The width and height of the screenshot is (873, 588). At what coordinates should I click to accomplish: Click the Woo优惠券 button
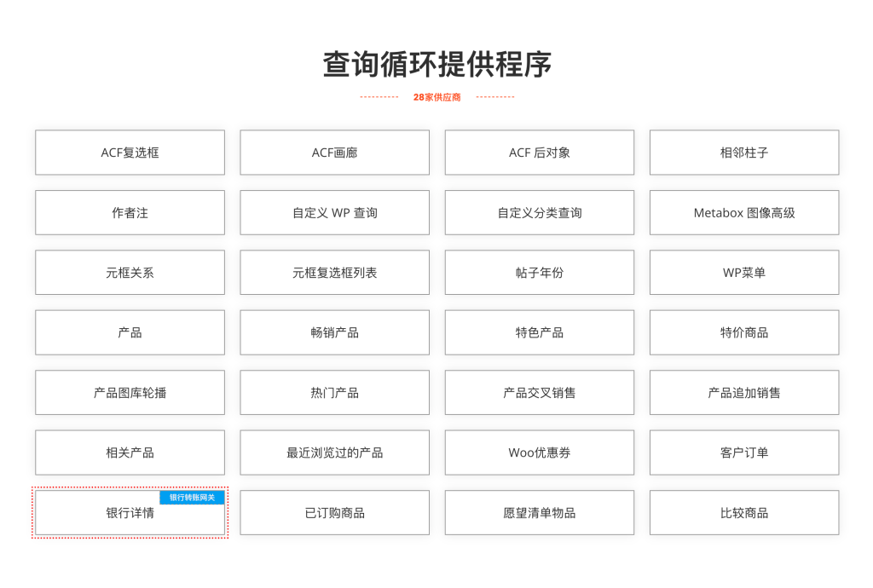pyautogui.click(x=539, y=453)
